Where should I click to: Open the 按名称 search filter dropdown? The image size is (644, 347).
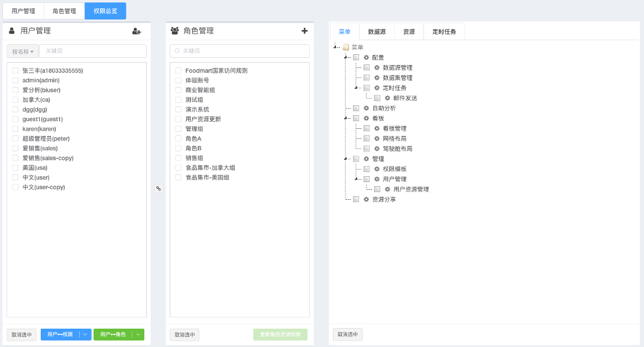click(23, 51)
